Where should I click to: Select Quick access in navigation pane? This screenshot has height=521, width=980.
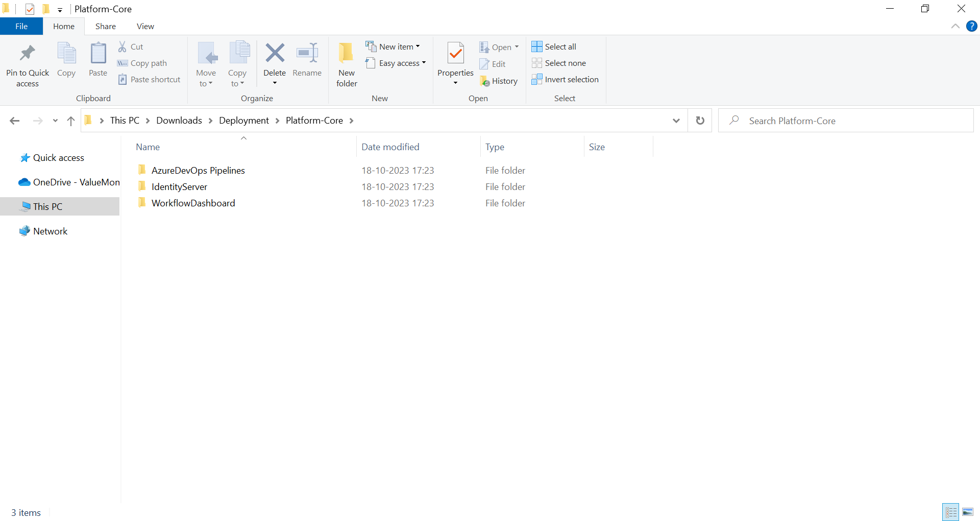point(59,158)
